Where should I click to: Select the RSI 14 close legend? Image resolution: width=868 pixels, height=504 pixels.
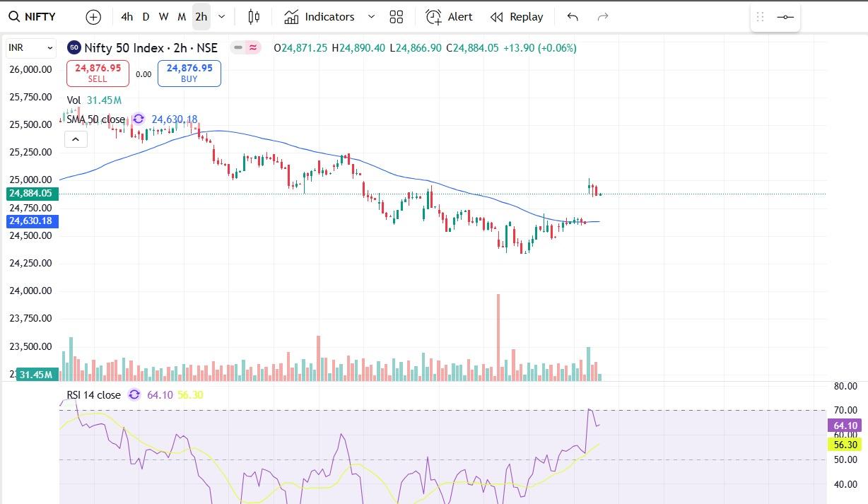click(x=93, y=395)
